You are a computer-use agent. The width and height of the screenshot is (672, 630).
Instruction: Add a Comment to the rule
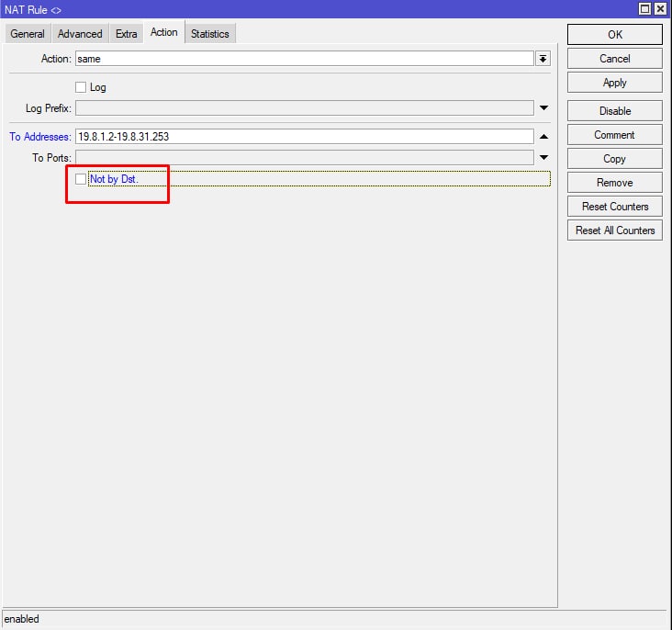(615, 135)
